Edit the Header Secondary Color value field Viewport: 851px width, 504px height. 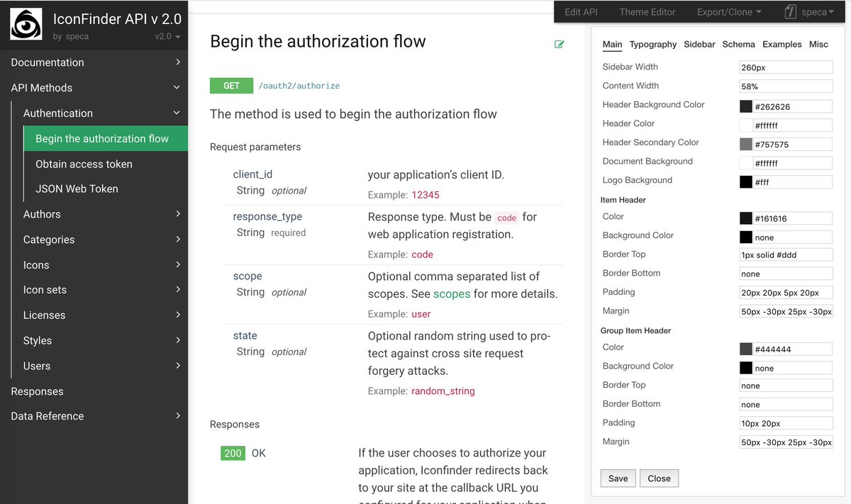(793, 144)
